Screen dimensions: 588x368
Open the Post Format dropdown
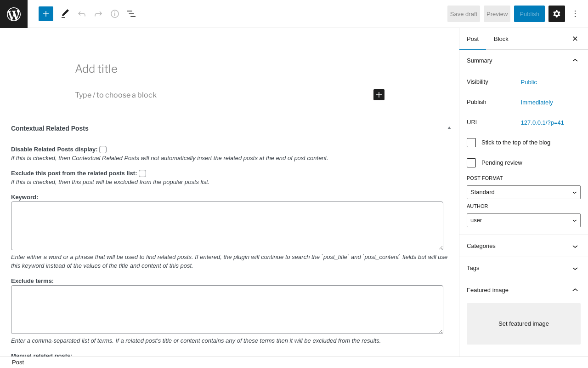[524, 192]
